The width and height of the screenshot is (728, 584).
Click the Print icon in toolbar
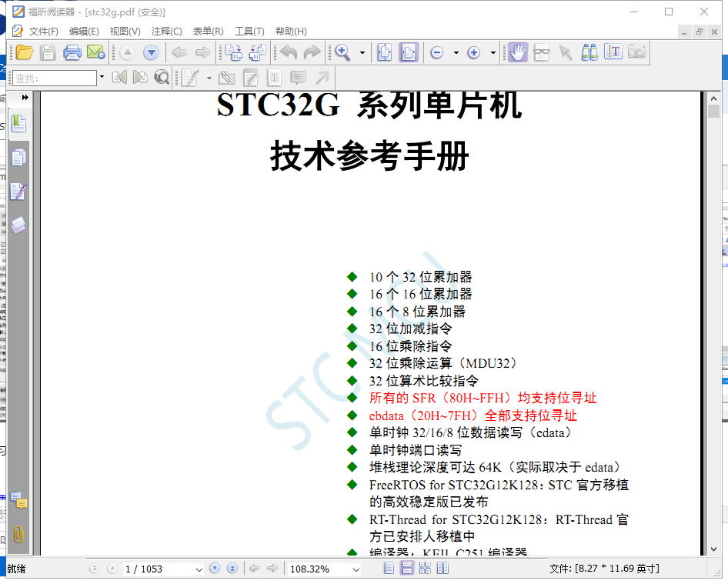72,52
